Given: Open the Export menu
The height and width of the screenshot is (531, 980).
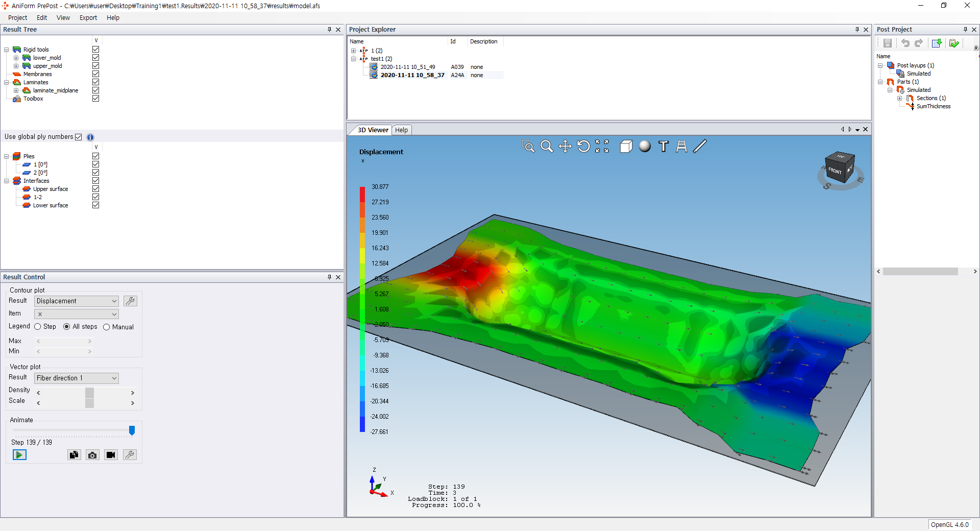Looking at the screenshot, I should point(88,18).
